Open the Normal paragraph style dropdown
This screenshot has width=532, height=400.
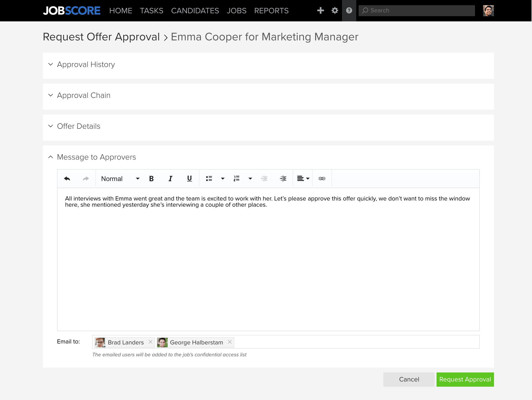(x=120, y=178)
